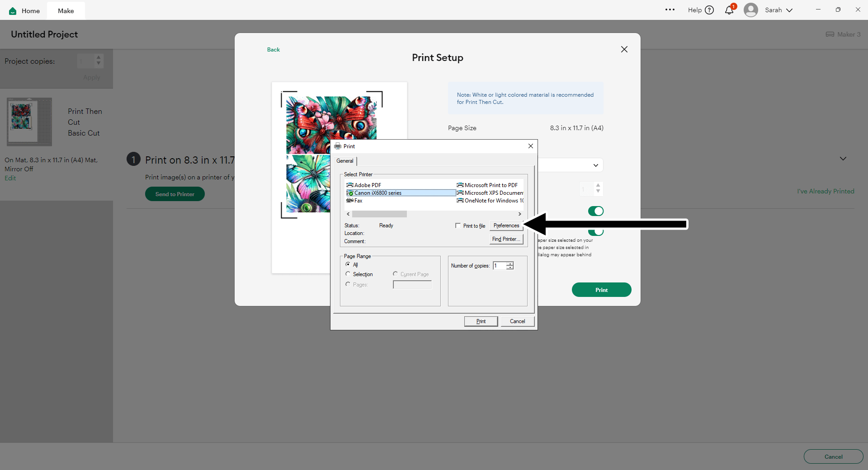This screenshot has width=868, height=470.
Task: Click the bottom Cancel button
Action: click(834, 457)
